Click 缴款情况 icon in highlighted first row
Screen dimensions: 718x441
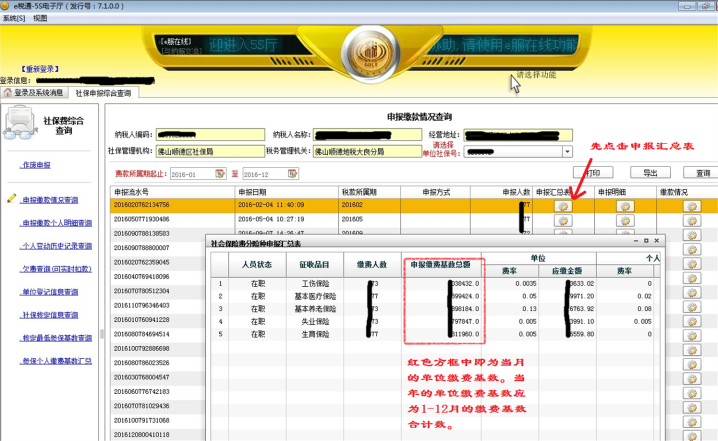[691, 205]
